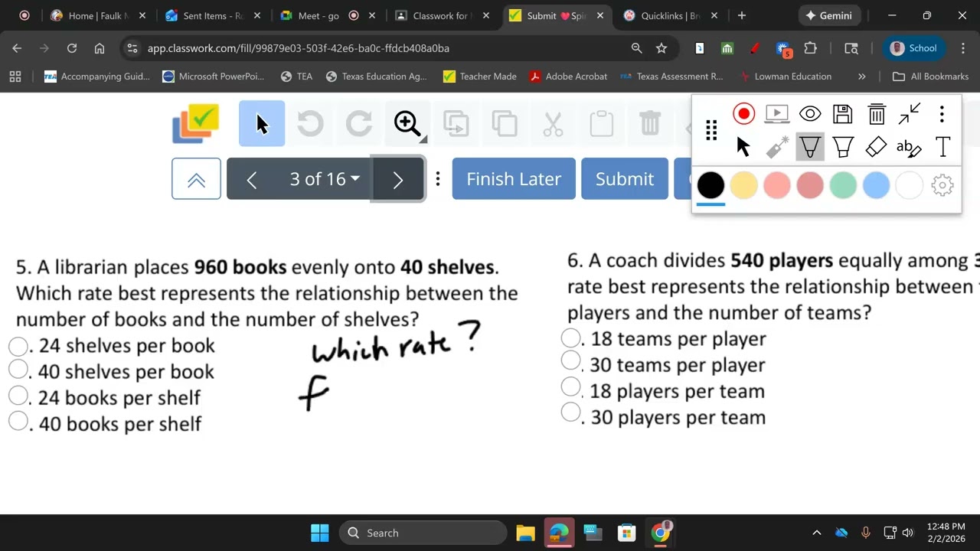The image size is (980, 551).
Task: Select the laser pointer tool
Action: 777,147
